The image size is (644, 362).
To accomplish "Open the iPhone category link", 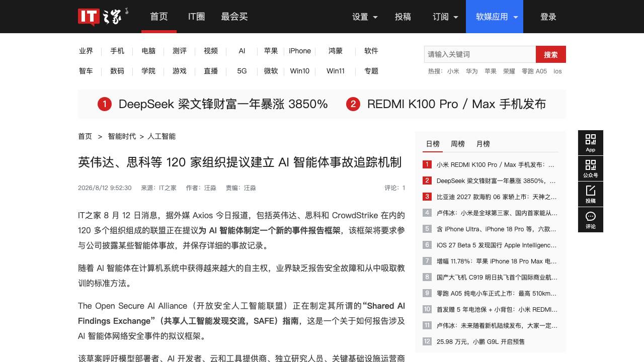I will [300, 51].
